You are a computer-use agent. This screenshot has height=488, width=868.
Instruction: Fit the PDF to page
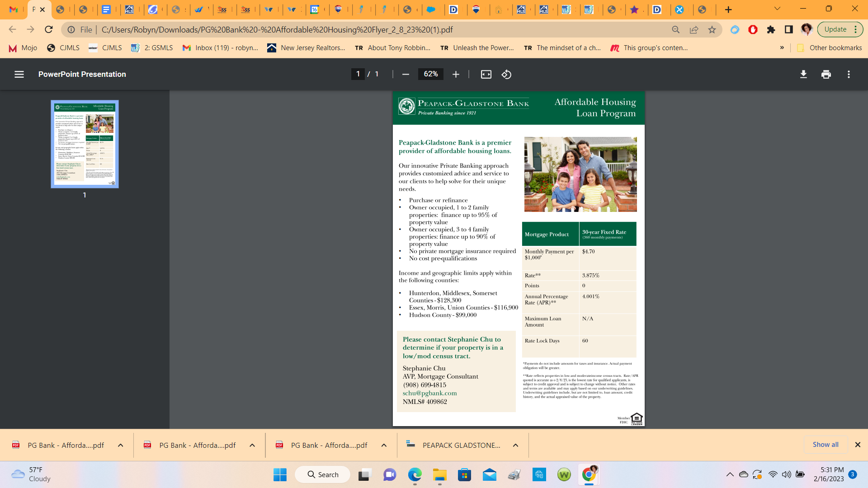486,74
